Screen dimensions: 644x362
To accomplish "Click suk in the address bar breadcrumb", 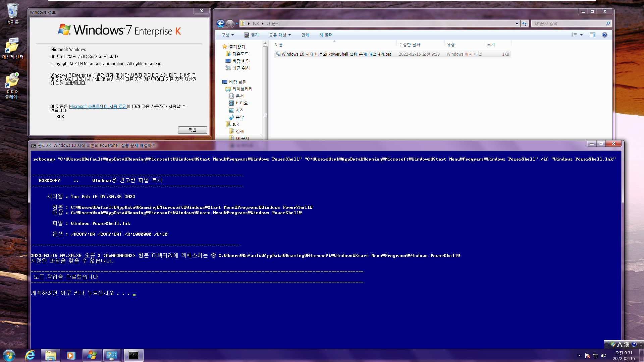I will [x=256, y=23].
